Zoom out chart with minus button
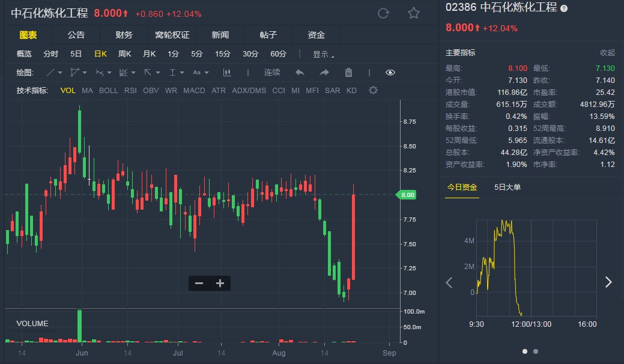Image resolution: width=624 pixels, height=364 pixels. [199, 284]
